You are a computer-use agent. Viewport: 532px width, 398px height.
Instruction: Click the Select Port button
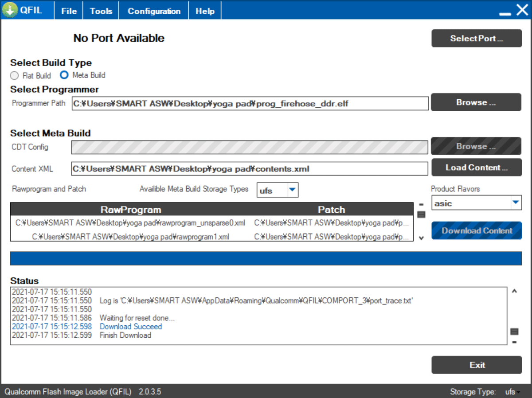point(477,38)
